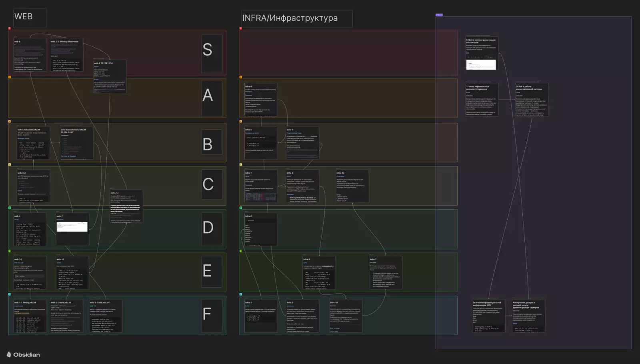Screen dimensions: 640x364
Task: Select the WEB title card
Action: 30,18
